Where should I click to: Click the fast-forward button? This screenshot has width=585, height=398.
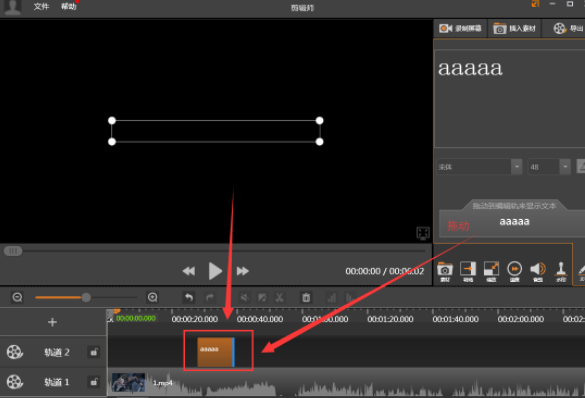(x=243, y=271)
